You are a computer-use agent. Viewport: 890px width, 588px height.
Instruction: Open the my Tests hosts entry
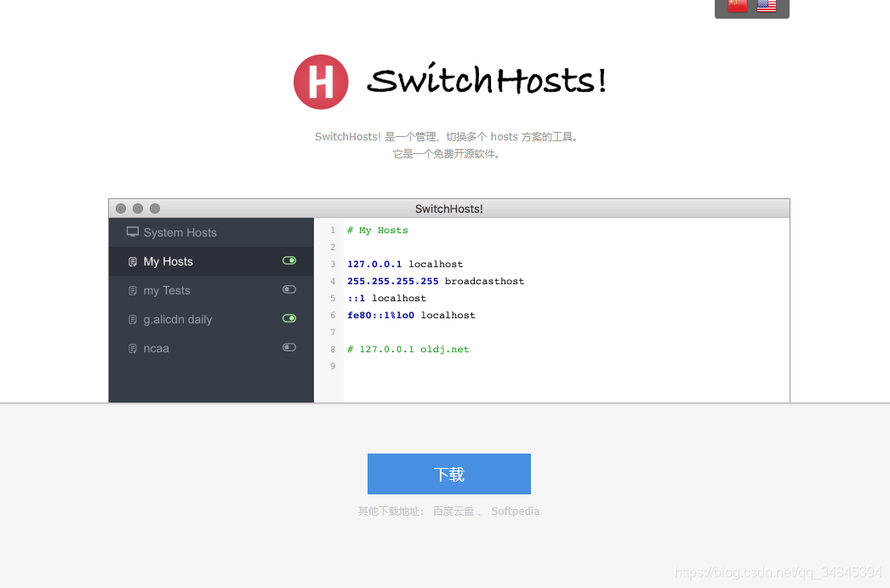[211, 290]
